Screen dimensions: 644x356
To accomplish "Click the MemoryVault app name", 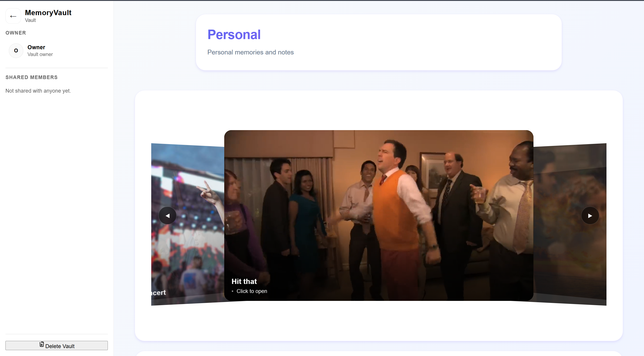I will pos(48,12).
